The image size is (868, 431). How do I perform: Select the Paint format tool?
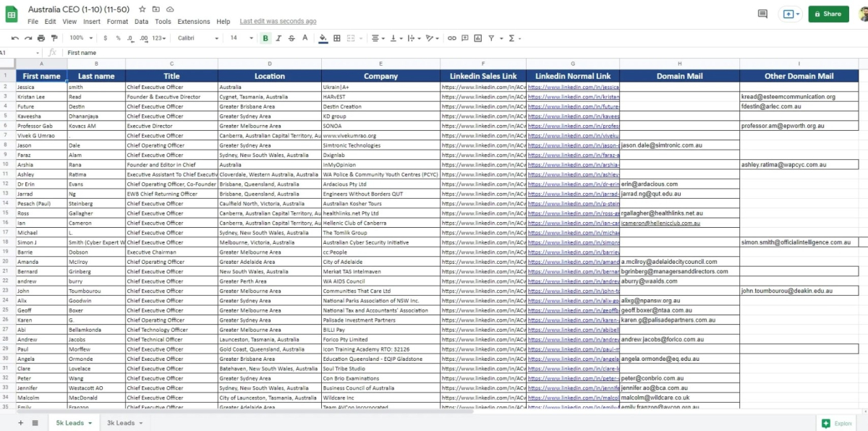pos(53,38)
